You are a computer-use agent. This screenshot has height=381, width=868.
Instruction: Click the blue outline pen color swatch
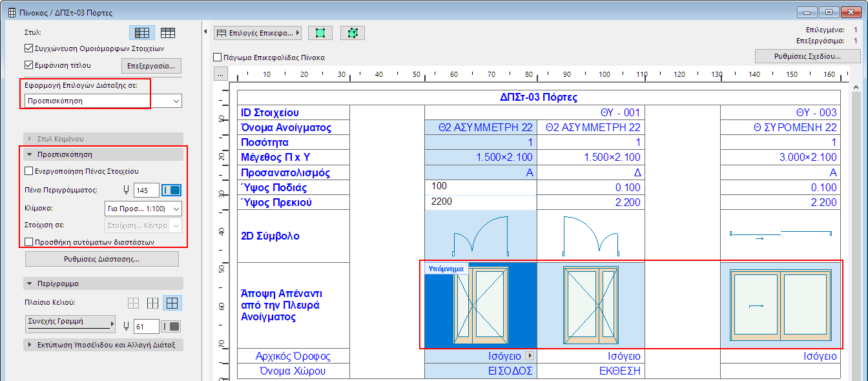point(172,190)
